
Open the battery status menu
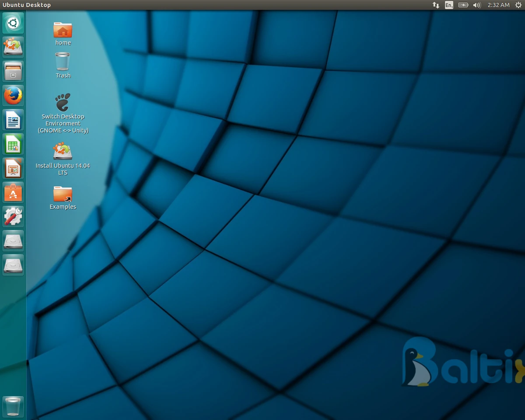coord(463,5)
